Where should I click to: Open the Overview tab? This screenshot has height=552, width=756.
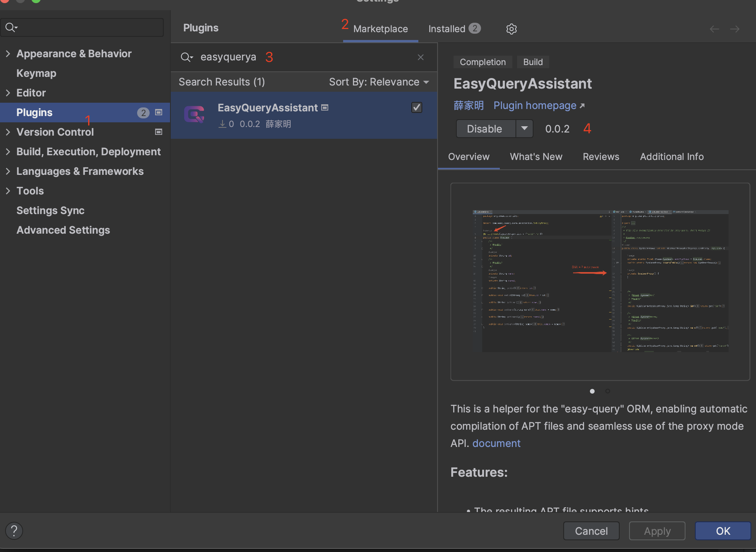pyautogui.click(x=468, y=157)
